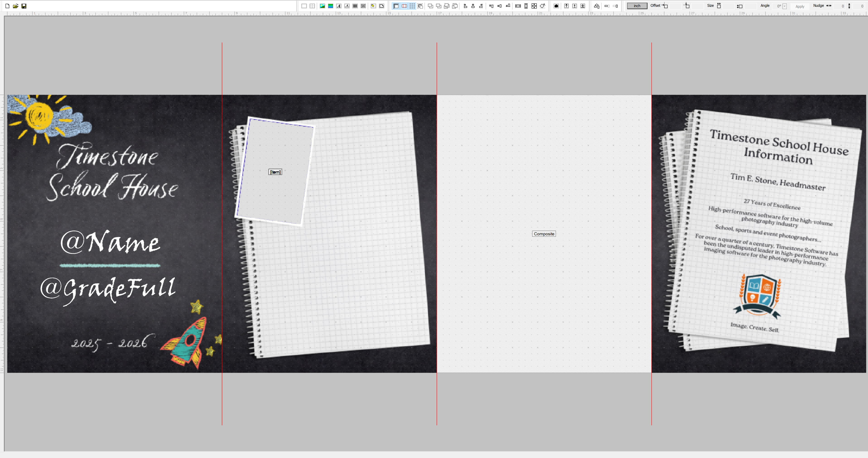Image resolution: width=868 pixels, height=458 pixels.
Task: Bring object to front icon
Action: [x=430, y=6]
